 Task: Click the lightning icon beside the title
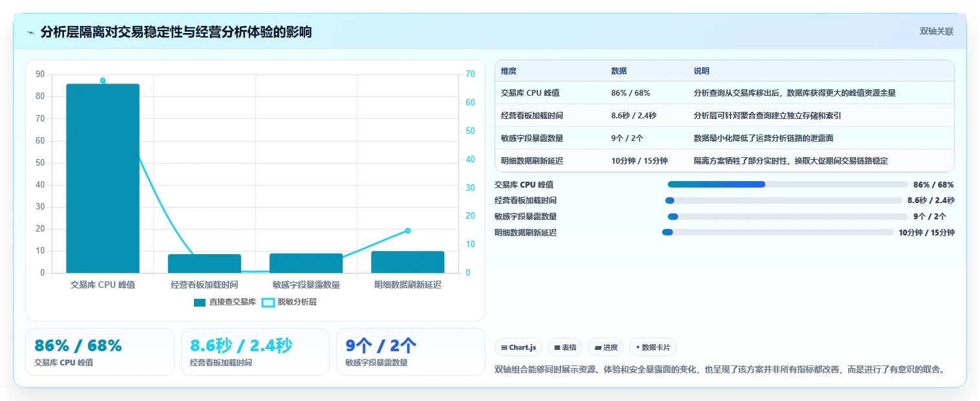tap(30, 32)
